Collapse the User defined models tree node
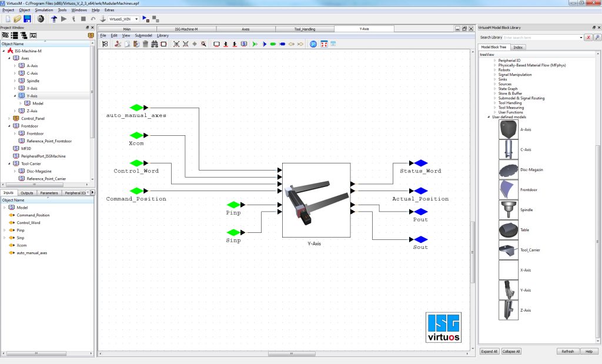Screen dimensions: 602x364 pos(487,116)
